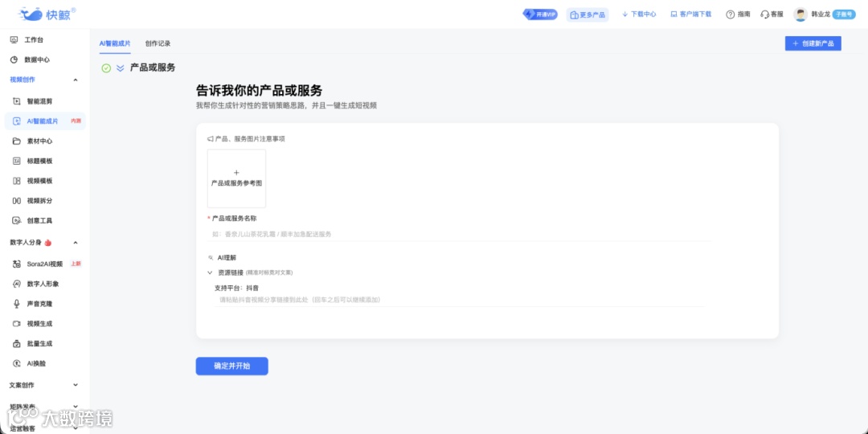Click the 指南 question mark icon
This screenshot has height=434, width=868.
[x=730, y=14]
